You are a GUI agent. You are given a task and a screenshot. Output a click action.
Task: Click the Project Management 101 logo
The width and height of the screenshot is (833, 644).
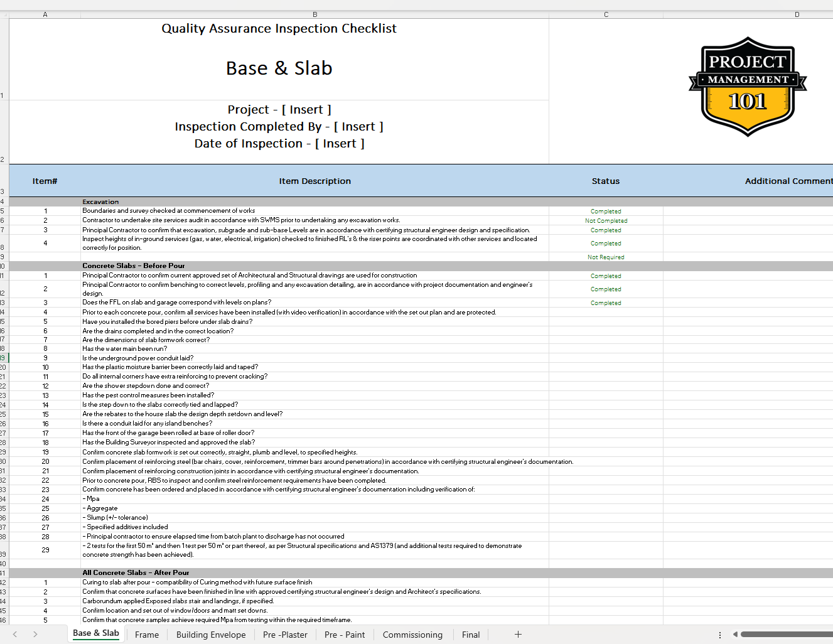click(x=747, y=87)
